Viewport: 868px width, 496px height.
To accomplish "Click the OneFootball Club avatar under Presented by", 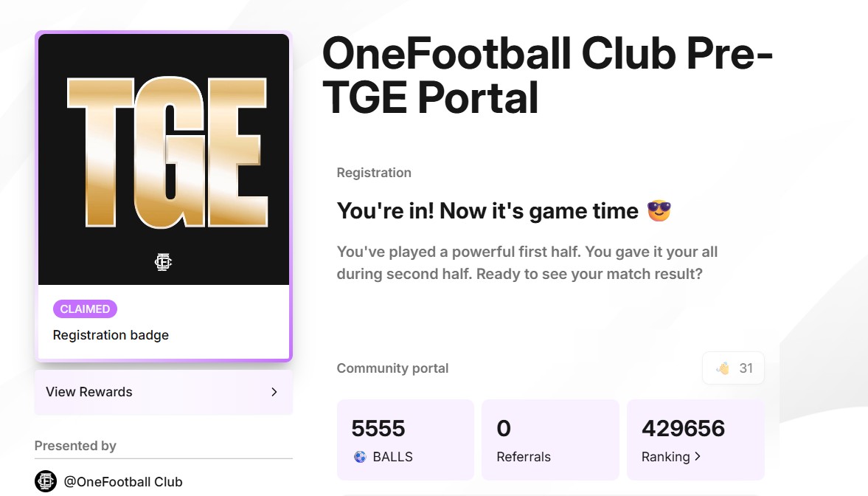I will tap(46, 481).
